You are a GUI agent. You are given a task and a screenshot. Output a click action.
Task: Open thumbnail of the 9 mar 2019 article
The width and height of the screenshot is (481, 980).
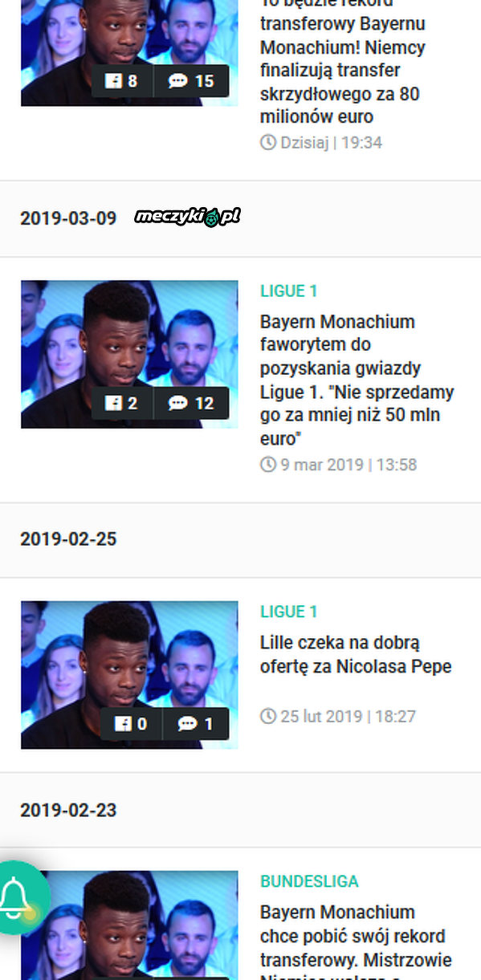click(129, 354)
